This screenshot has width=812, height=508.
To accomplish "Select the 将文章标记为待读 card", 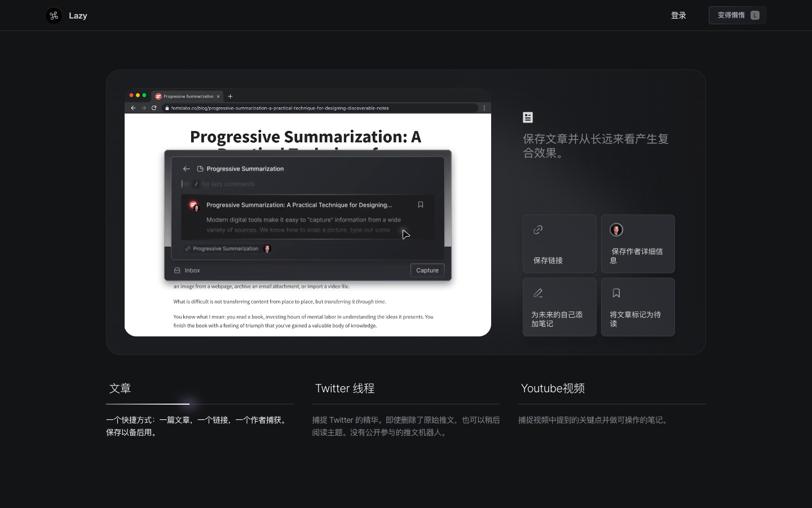I will (x=638, y=307).
